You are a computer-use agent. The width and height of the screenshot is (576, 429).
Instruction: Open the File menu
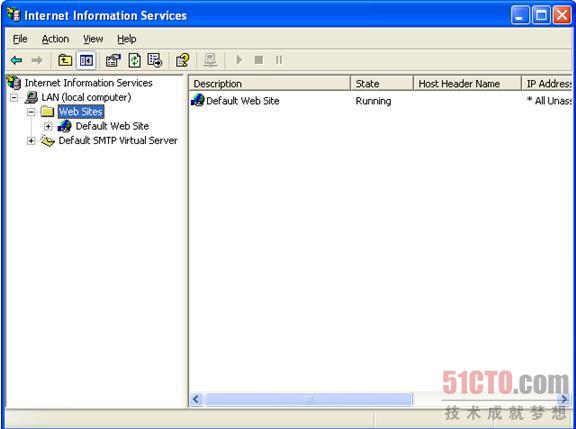[x=20, y=39]
